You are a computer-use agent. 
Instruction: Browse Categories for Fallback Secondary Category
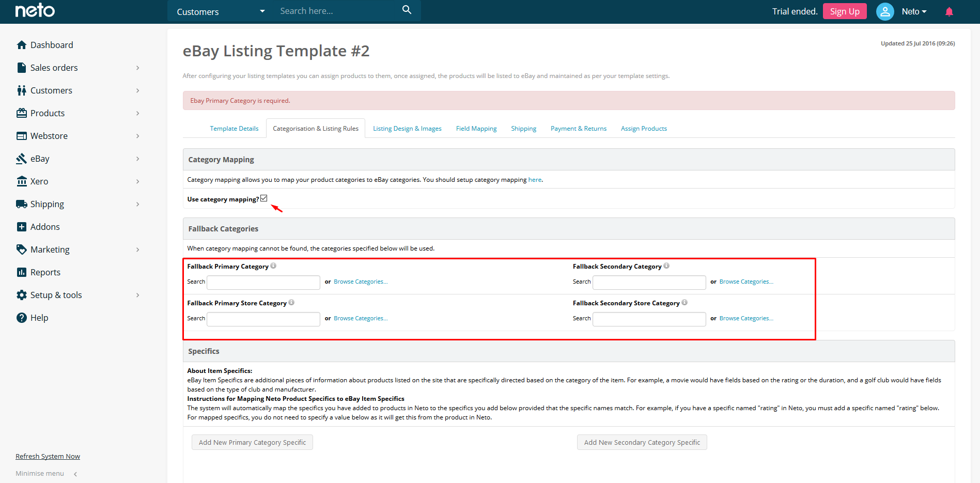pos(746,282)
